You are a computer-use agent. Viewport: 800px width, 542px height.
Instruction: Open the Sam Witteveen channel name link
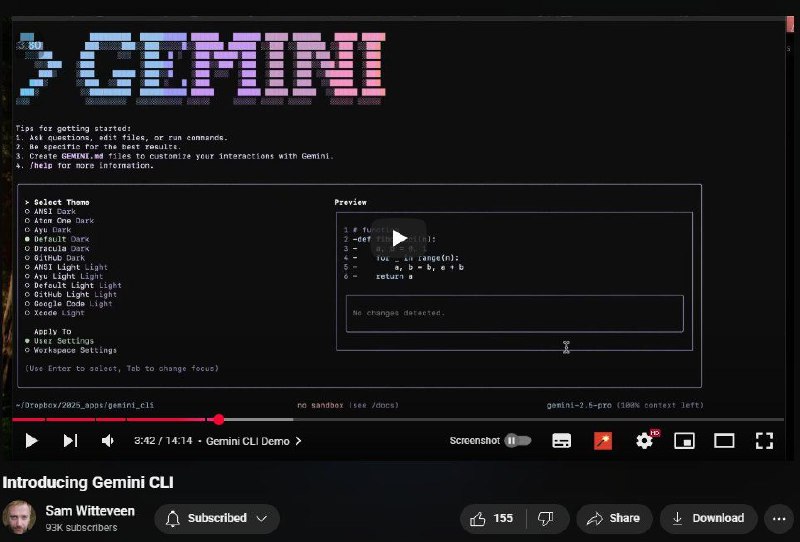[x=90, y=511]
